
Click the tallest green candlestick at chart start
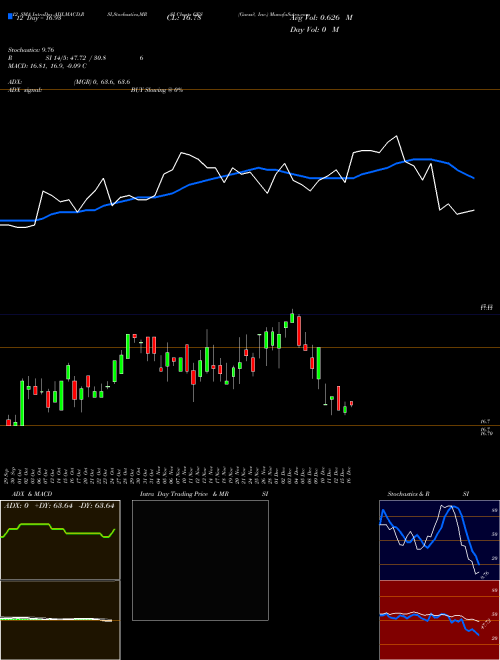coord(22,403)
